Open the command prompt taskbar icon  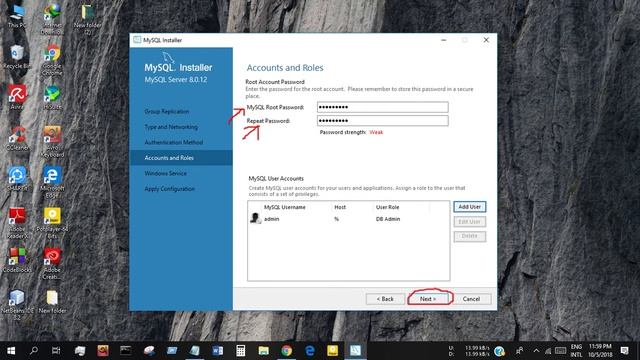point(125,351)
